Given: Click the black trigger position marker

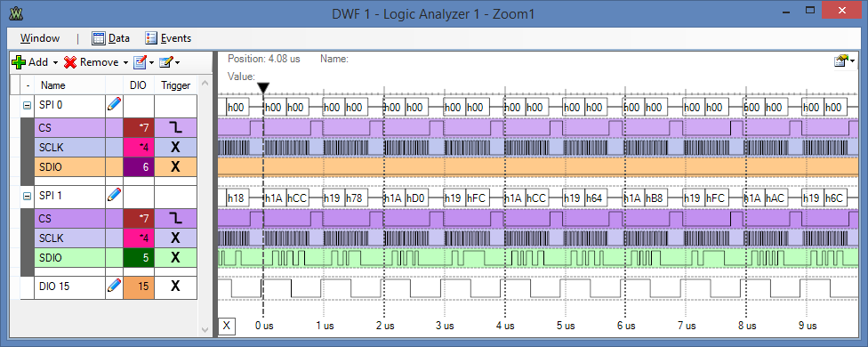Looking at the screenshot, I should pyautogui.click(x=263, y=88).
